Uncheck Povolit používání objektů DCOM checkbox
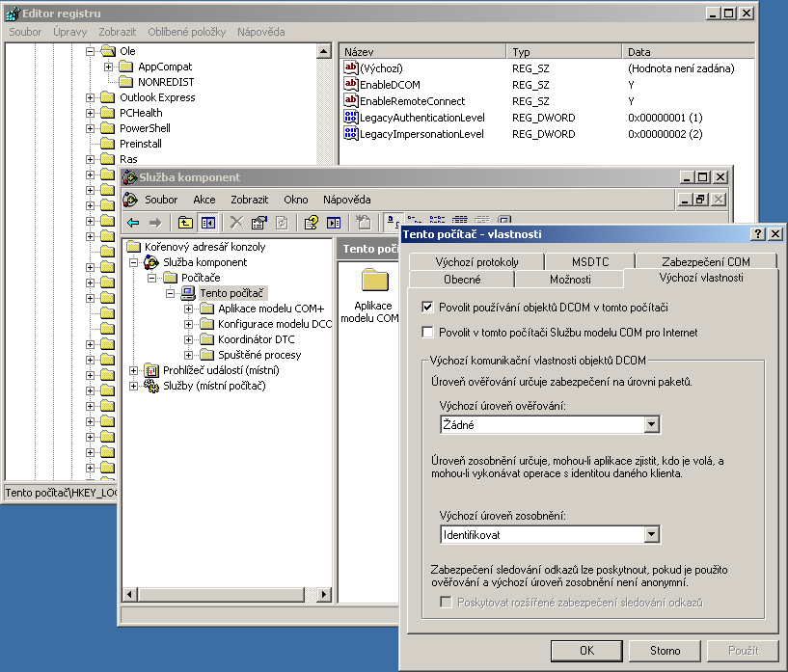Viewport: 788px width, 672px height. [x=427, y=307]
